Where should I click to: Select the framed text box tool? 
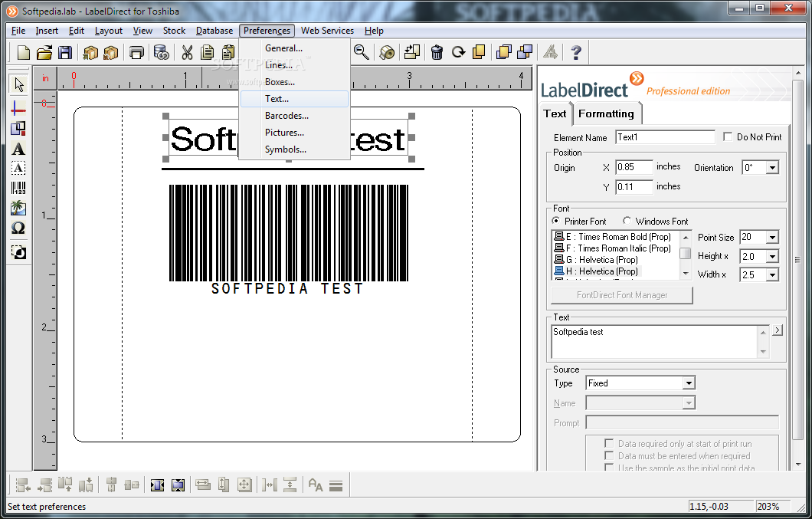18,168
